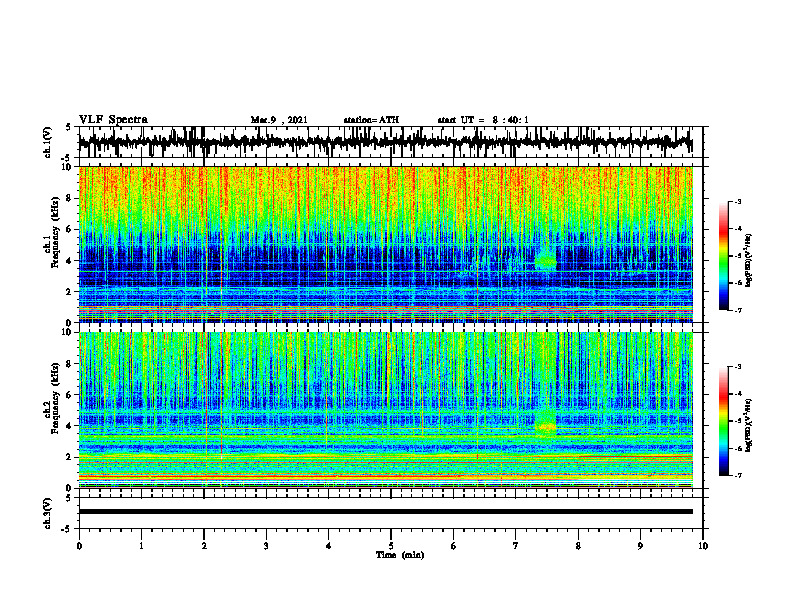The width and height of the screenshot is (792, 612).
Task: Click the ch.1 voltage waveform trace
Action: 386,142
